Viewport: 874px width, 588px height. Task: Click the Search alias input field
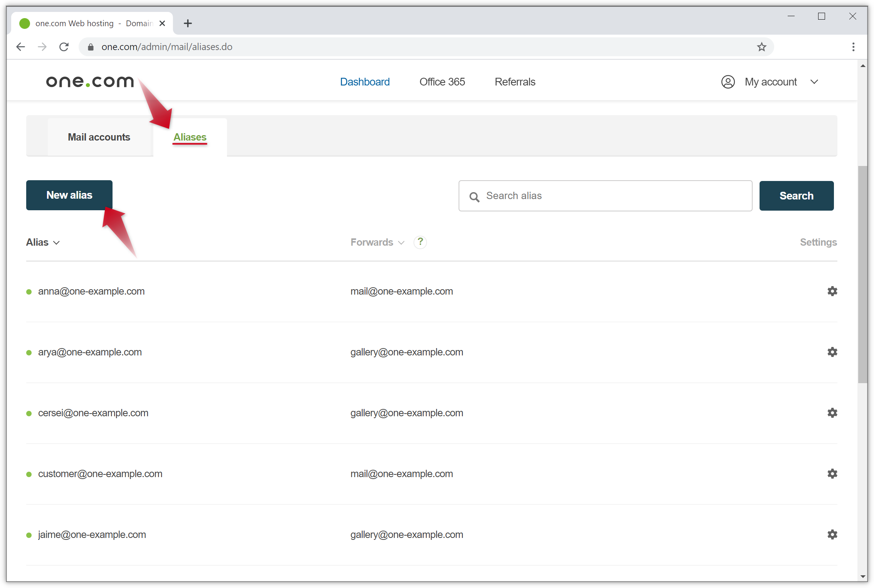[605, 196]
